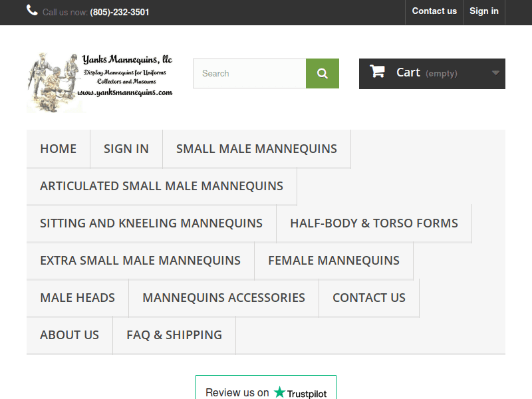The height and width of the screenshot is (399, 532).
Task: Go to the HOME menu item
Action: [59, 149]
